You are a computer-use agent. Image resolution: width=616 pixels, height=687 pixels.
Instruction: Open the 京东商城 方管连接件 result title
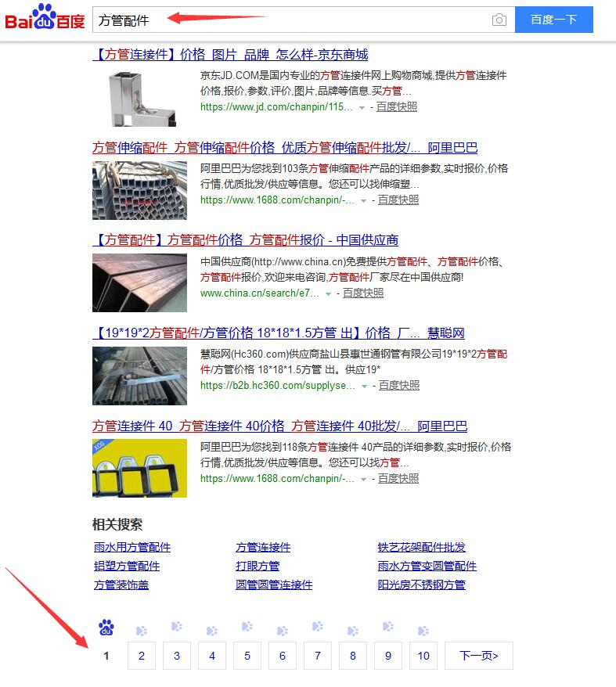click(230, 55)
